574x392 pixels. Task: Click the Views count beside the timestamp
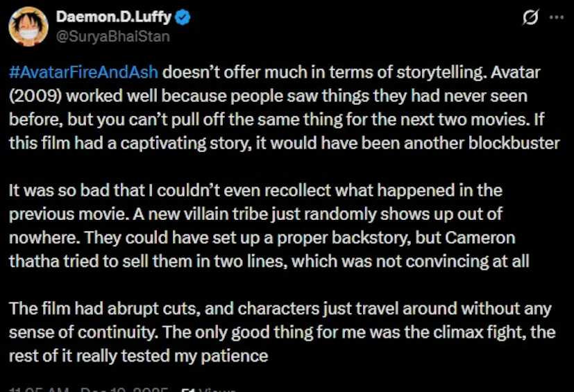click(x=208, y=389)
